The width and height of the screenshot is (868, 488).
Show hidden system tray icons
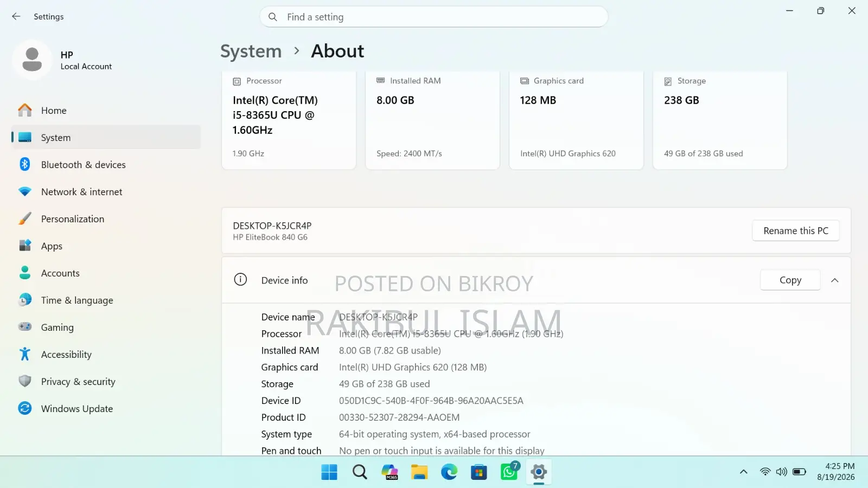click(x=744, y=472)
